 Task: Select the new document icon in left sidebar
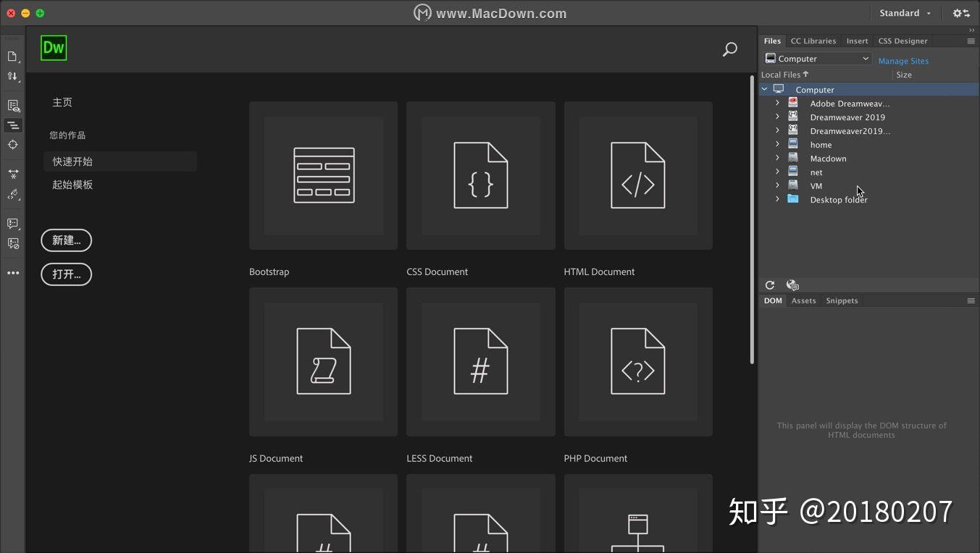point(12,56)
